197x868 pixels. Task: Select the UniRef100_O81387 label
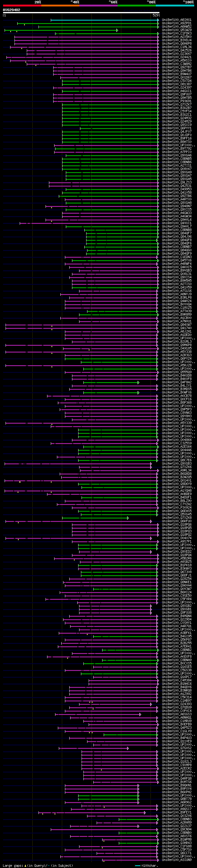pyautogui.click(x=177, y=84)
